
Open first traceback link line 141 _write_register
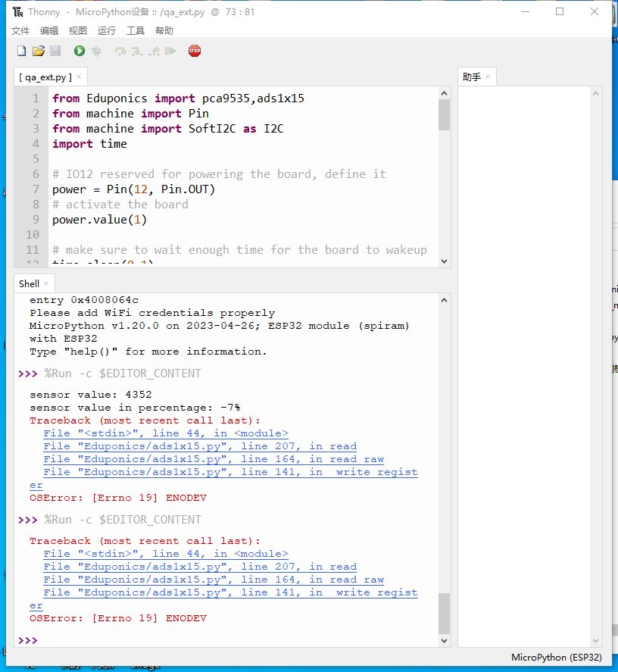click(x=230, y=472)
